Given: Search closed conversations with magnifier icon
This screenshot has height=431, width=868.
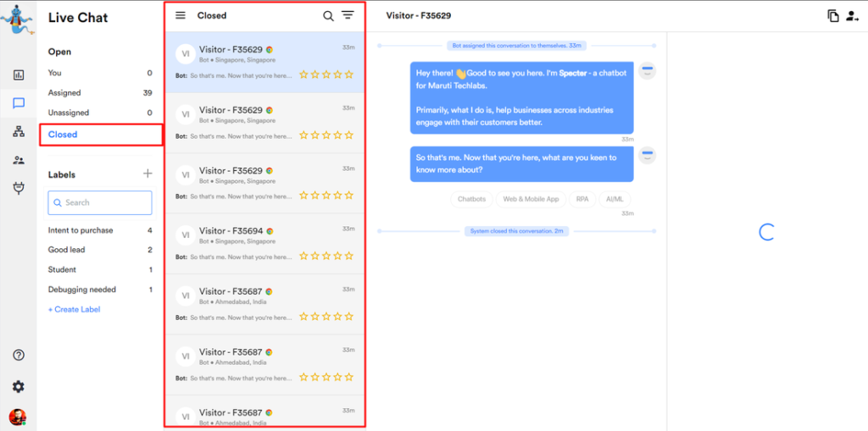Looking at the screenshot, I should 328,15.
